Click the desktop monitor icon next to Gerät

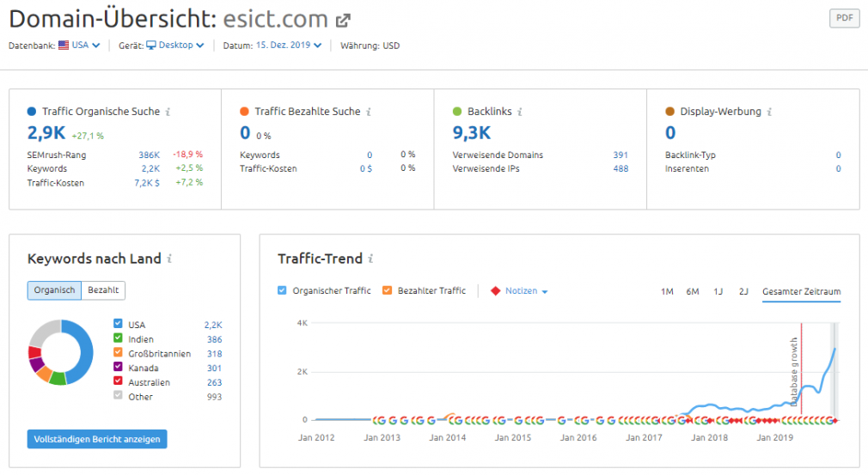pos(151,46)
